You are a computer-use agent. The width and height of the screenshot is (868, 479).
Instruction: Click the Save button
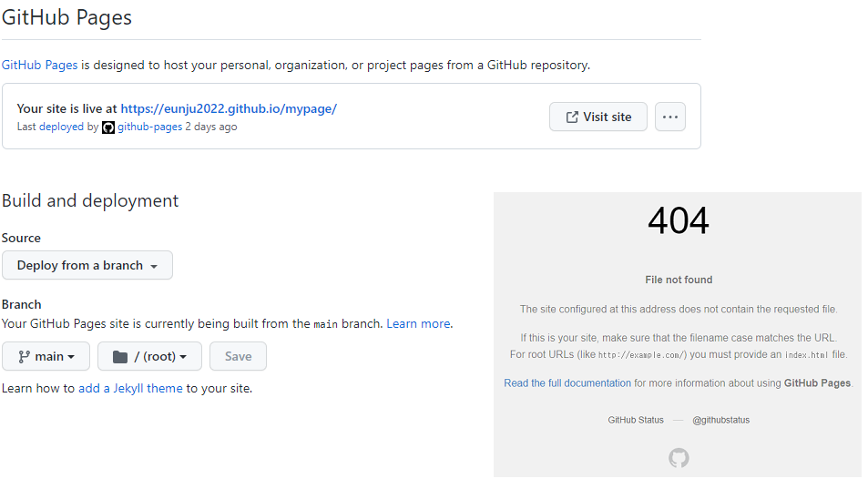pos(238,356)
